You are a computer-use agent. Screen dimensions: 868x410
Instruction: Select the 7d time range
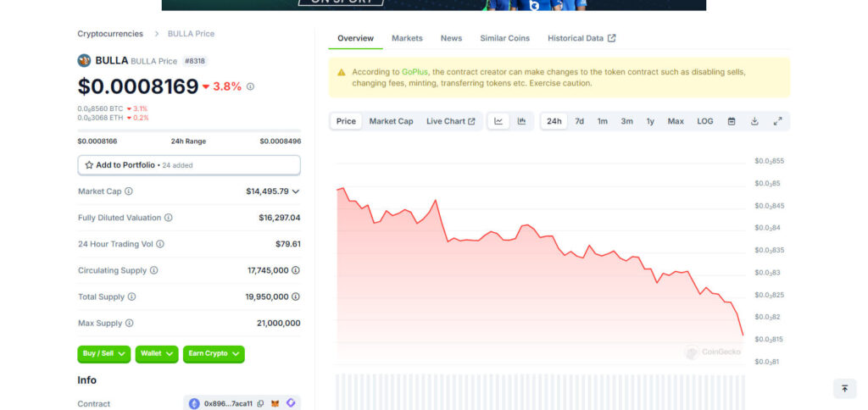tap(579, 121)
